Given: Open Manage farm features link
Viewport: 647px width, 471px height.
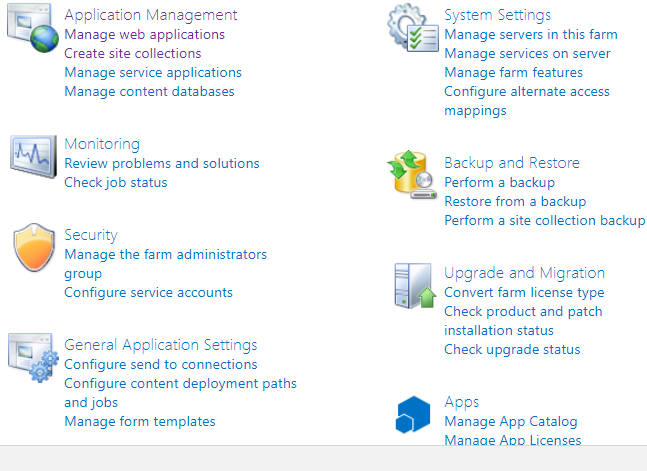Looking at the screenshot, I should pyautogui.click(x=513, y=72).
